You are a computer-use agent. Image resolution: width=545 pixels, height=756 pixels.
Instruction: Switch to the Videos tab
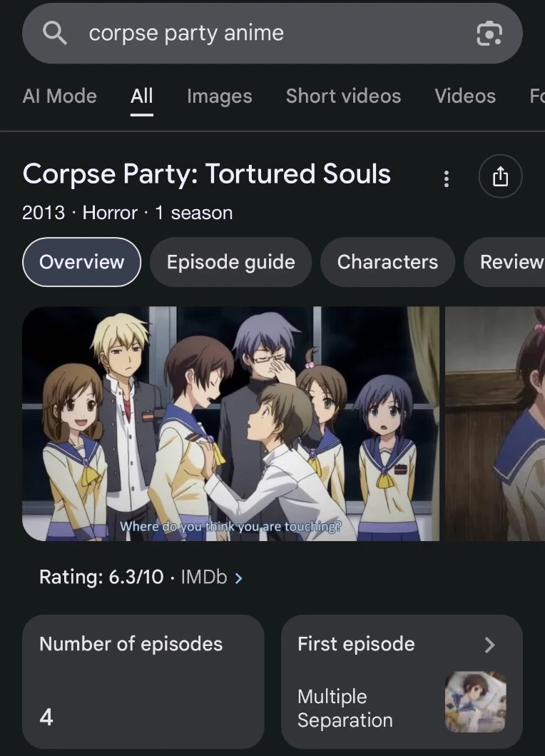tap(465, 96)
